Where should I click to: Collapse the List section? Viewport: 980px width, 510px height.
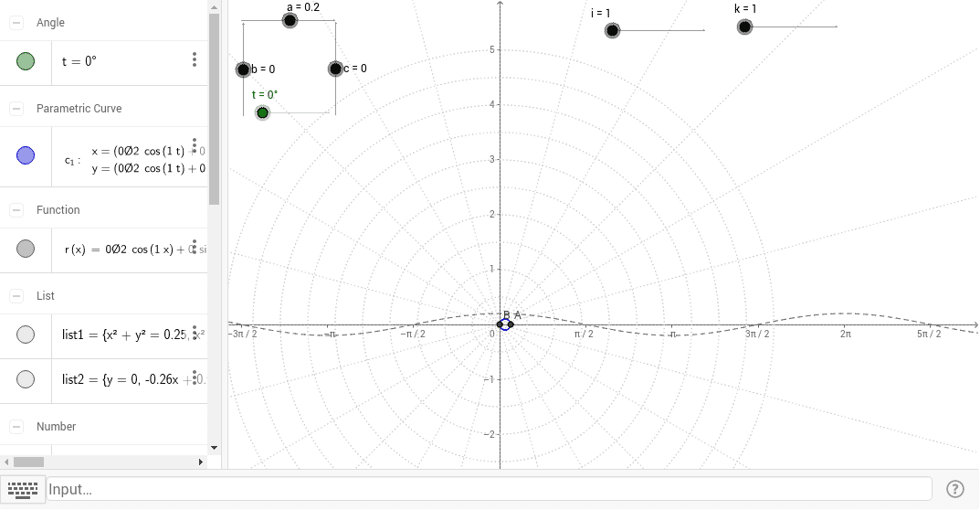[x=16, y=295]
